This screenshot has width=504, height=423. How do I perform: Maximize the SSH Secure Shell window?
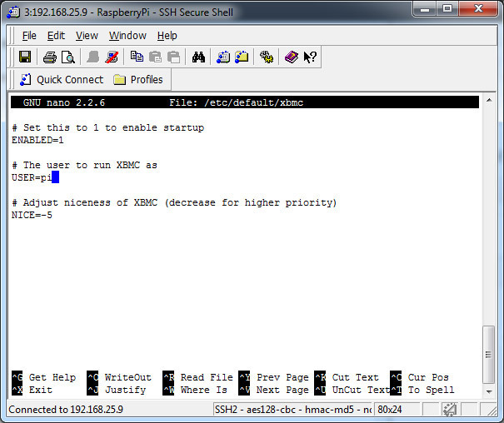[447, 9]
